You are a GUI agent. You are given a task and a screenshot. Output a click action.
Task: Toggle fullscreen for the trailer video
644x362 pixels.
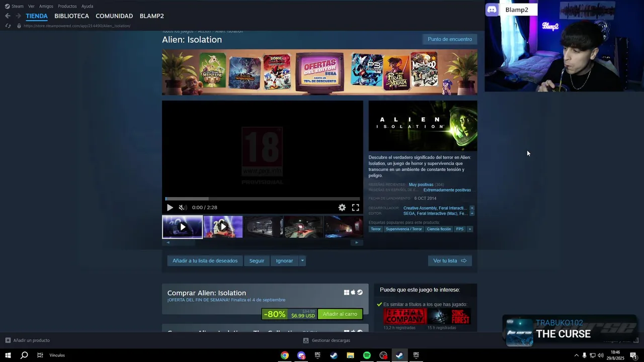click(x=355, y=208)
